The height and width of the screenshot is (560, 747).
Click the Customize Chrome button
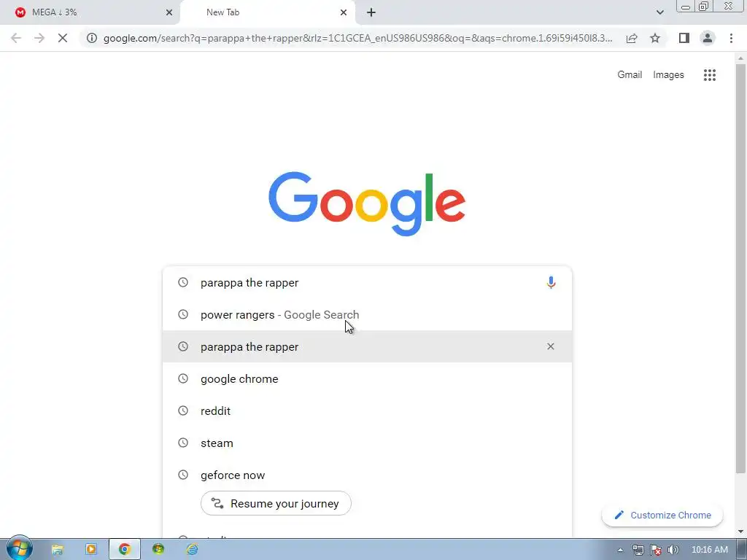point(662,516)
